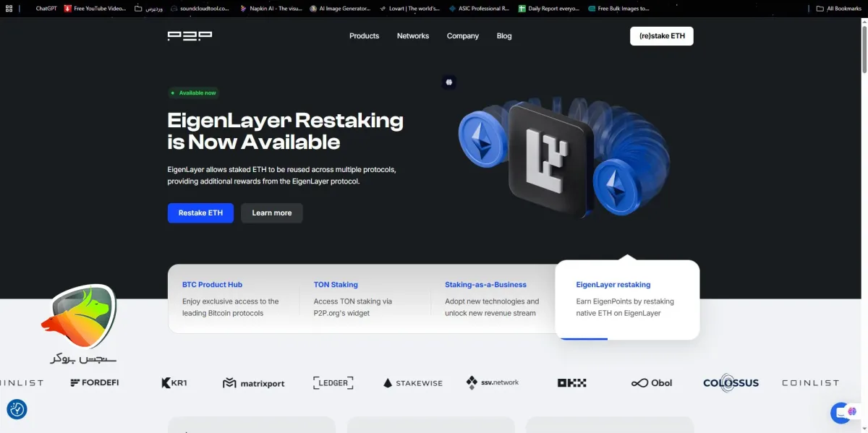Viewport: 868px width, 433px height.
Task: Click the EigenLayer Restaking headline
Action: (x=286, y=131)
